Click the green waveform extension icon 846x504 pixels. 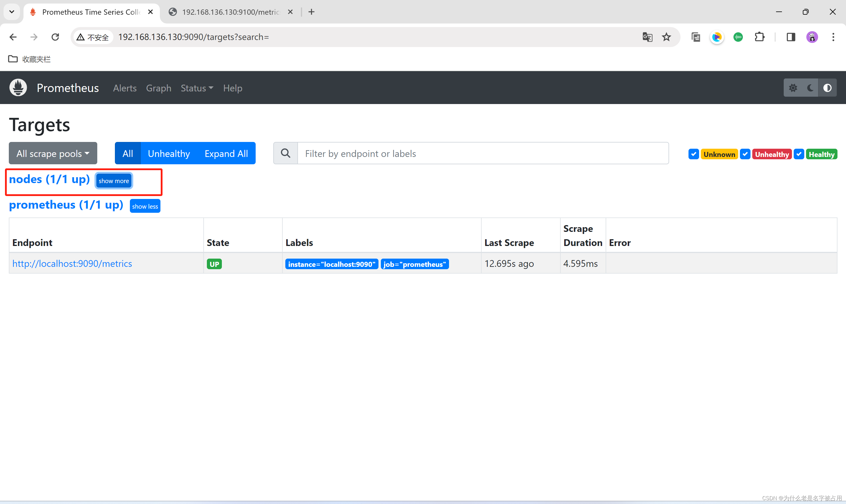point(738,37)
